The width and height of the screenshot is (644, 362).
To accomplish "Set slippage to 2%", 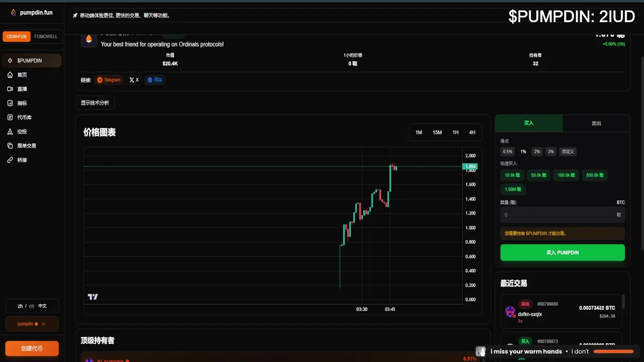I will (x=537, y=151).
